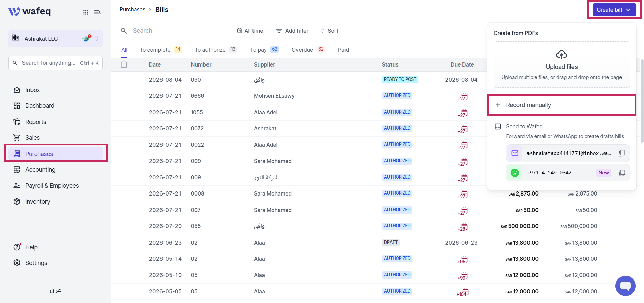Collapse the sidebar menu icon
The width and height of the screenshot is (644, 303).
(97, 12)
